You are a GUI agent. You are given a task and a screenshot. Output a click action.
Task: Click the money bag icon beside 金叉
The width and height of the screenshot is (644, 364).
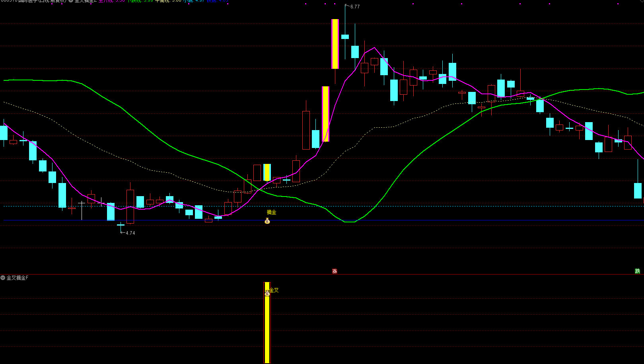267,293
